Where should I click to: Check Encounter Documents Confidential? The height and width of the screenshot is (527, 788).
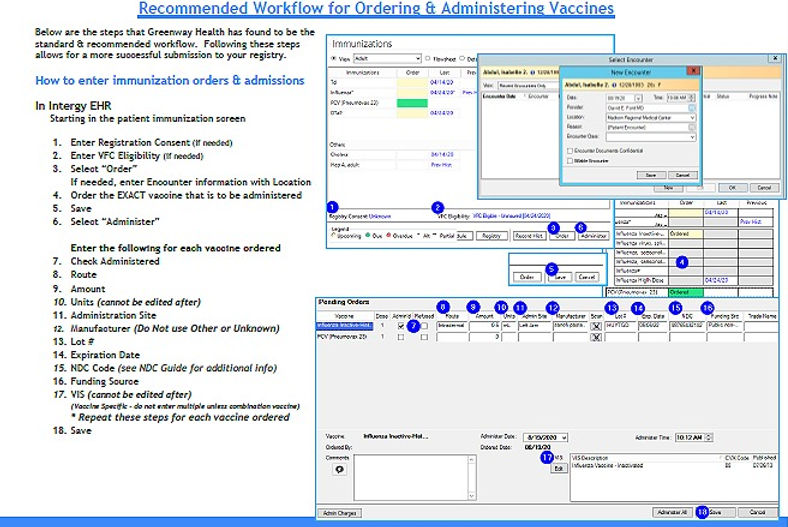569,151
